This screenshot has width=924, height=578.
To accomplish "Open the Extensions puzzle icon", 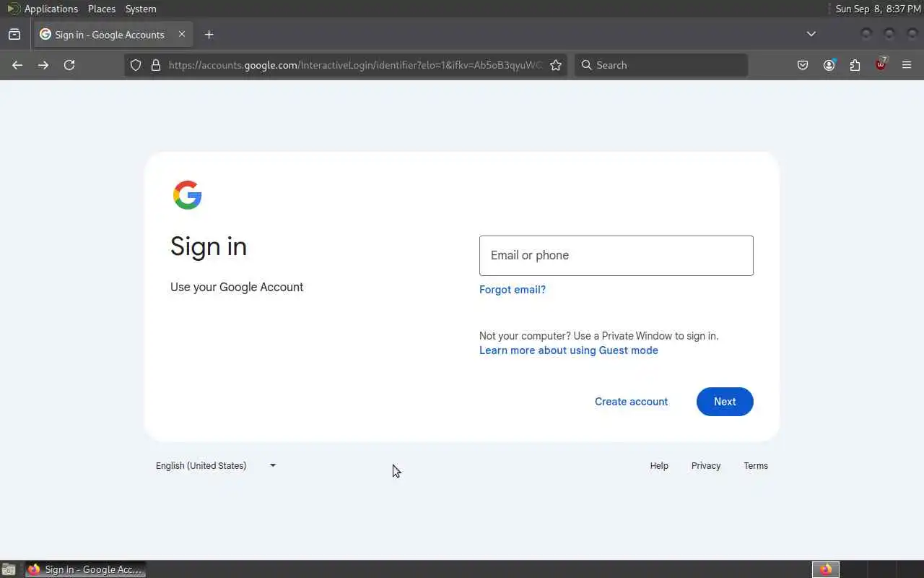I will point(855,65).
